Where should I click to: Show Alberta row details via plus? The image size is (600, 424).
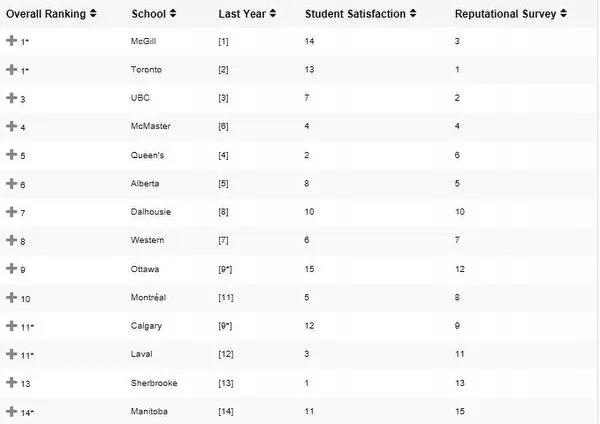[11, 183]
